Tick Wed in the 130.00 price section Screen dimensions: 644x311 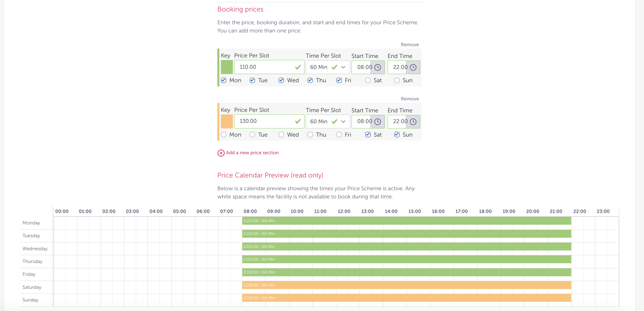[281, 135]
